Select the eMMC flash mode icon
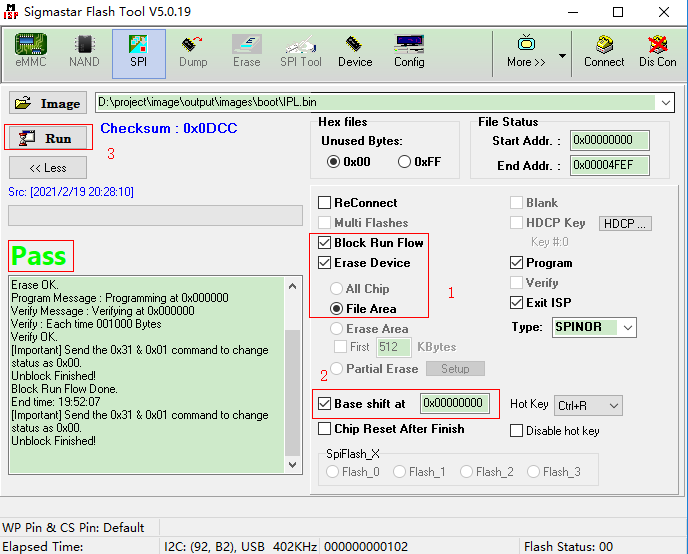Viewport: 688px width, 554px height. click(x=31, y=51)
